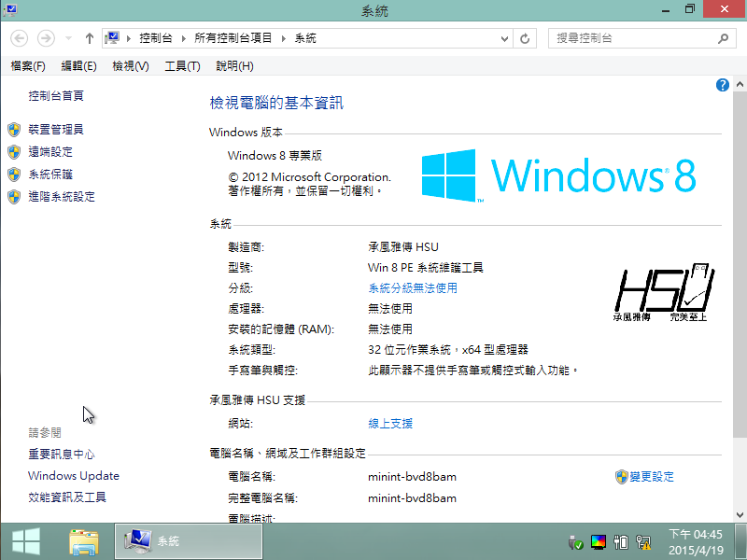Select the text Win 8 PE 系統維護工具
Viewport: 747px width, 560px height.
426,267
